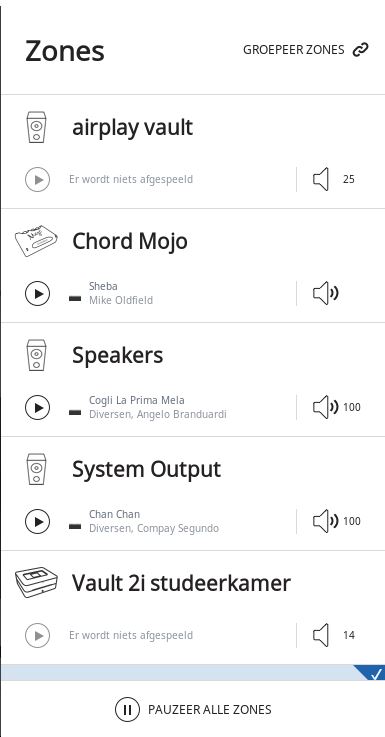Click the Groepeer Zones link icon
The image size is (385, 737).
coord(361,49)
